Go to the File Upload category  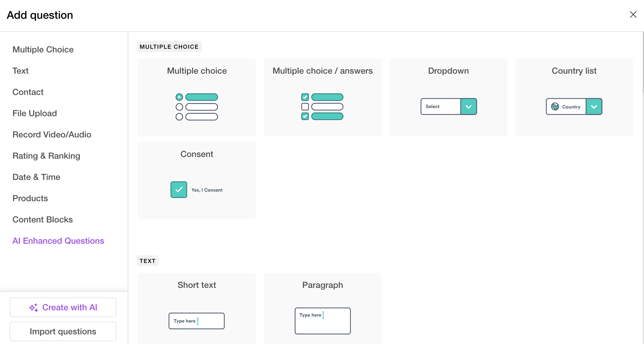pyautogui.click(x=35, y=113)
